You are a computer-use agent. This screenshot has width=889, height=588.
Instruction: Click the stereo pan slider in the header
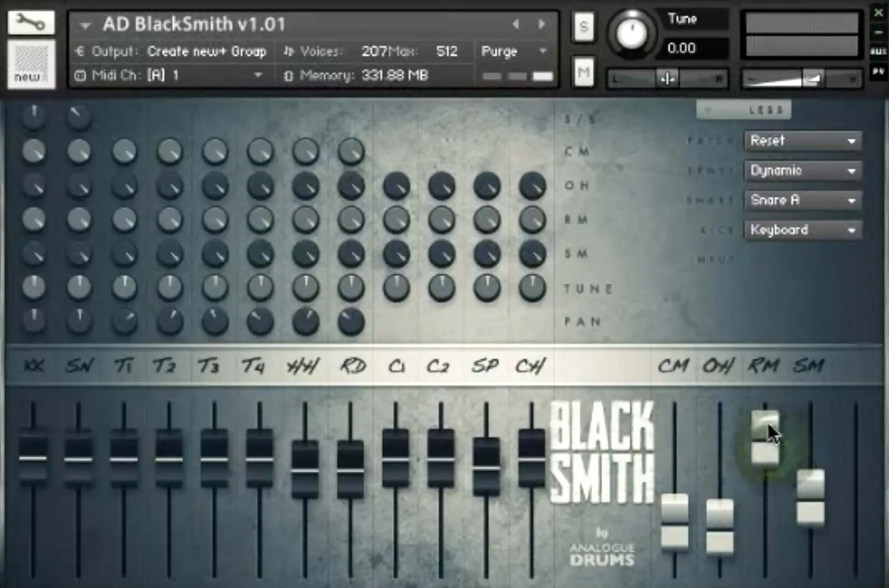pos(667,79)
